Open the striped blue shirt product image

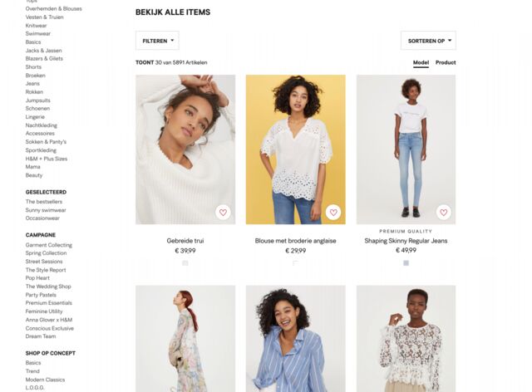coord(295,339)
